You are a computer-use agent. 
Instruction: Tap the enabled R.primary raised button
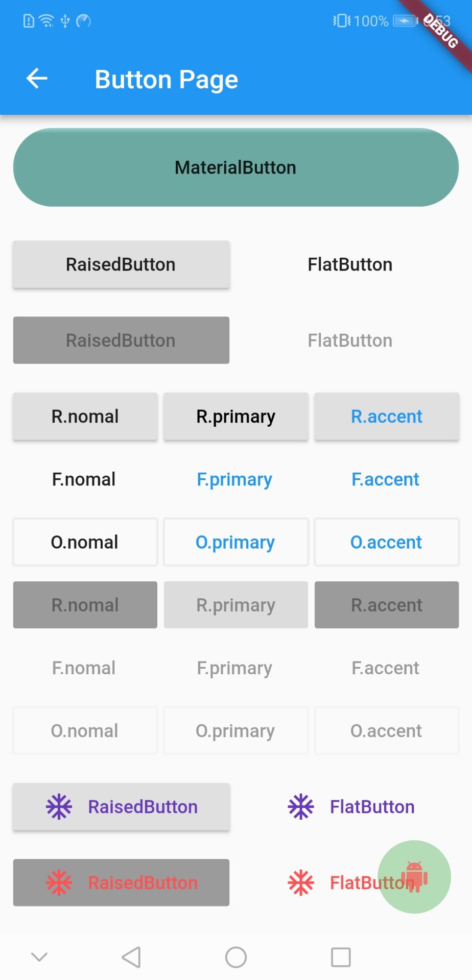235,416
